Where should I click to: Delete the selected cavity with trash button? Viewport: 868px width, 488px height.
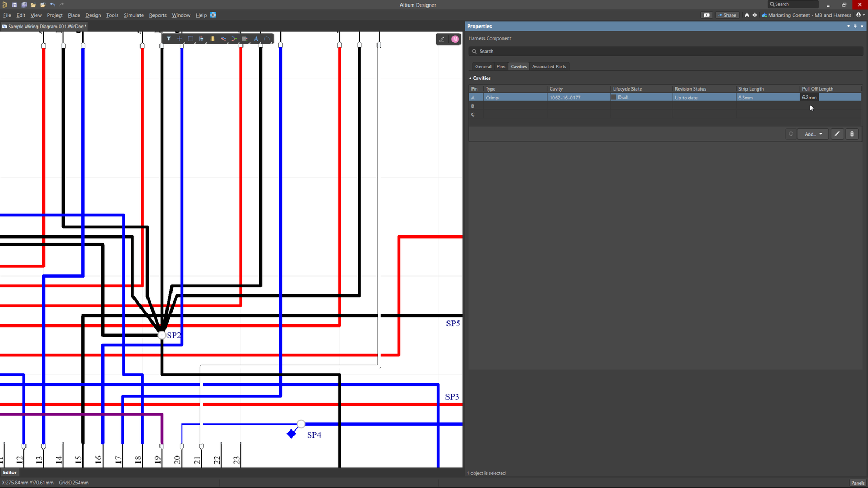point(852,134)
